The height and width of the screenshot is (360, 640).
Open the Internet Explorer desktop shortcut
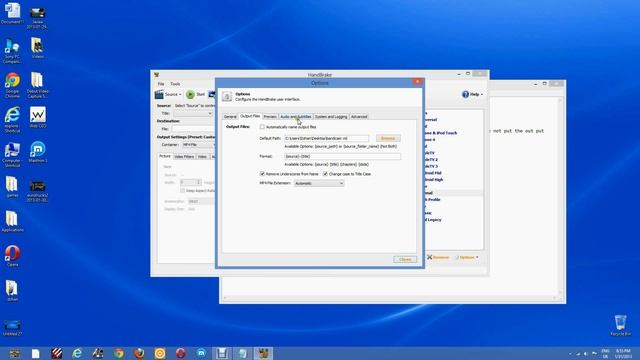(x=12, y=120)
